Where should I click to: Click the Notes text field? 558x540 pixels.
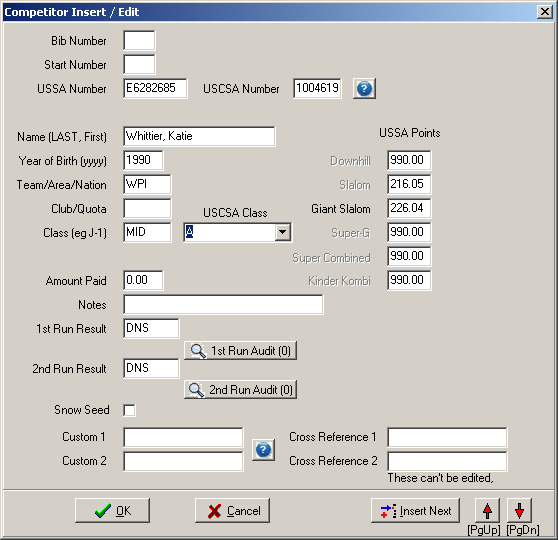pos(223,304)
